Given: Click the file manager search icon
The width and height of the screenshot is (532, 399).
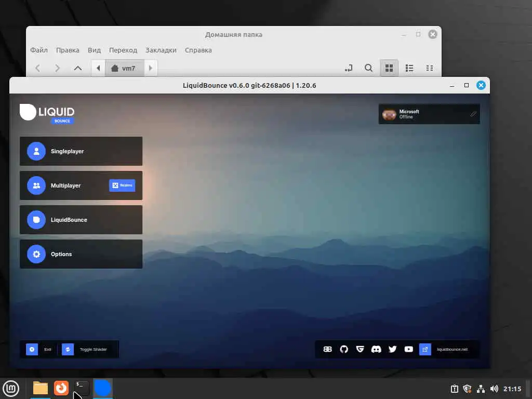Looking at the screenshot, I should point(368,68).
